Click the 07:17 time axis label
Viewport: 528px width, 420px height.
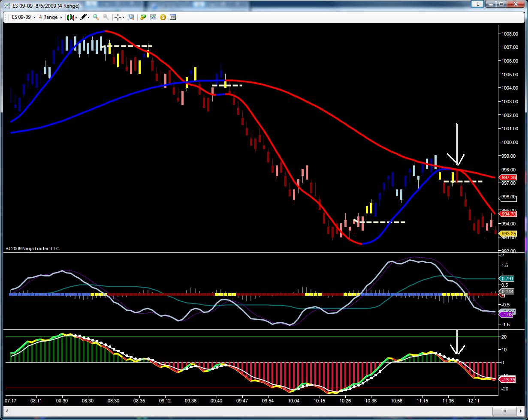11,401
